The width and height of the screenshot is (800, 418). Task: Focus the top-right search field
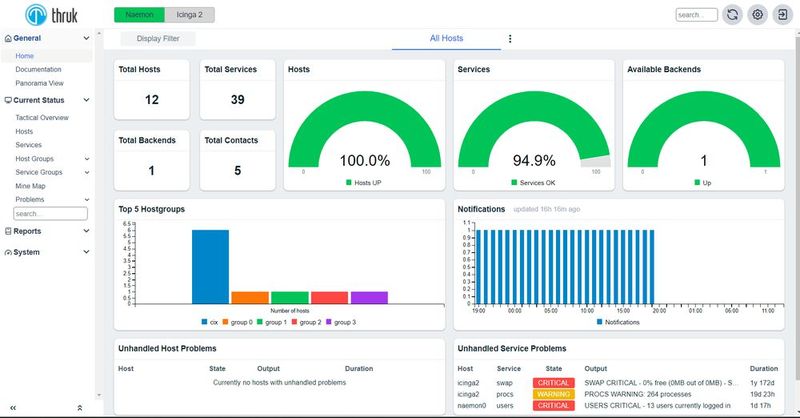coord(696,15)
